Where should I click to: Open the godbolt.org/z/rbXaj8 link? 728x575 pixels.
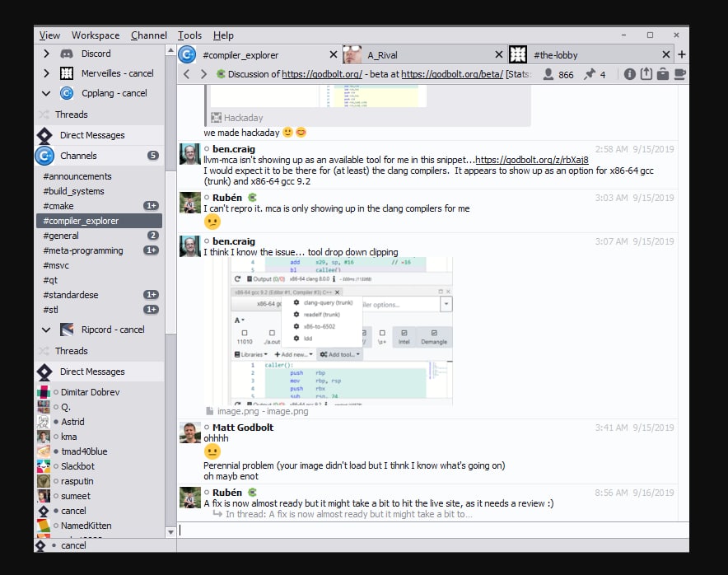tap(532, 160)
